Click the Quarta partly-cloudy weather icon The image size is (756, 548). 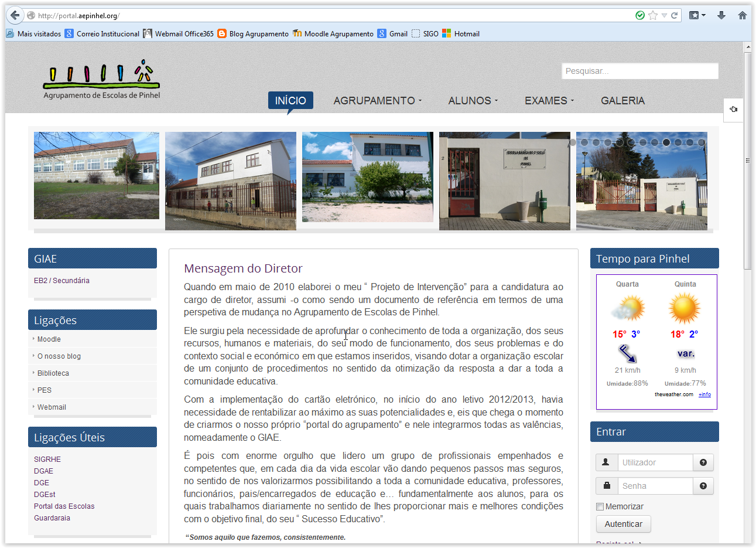(x=627, y=308)
